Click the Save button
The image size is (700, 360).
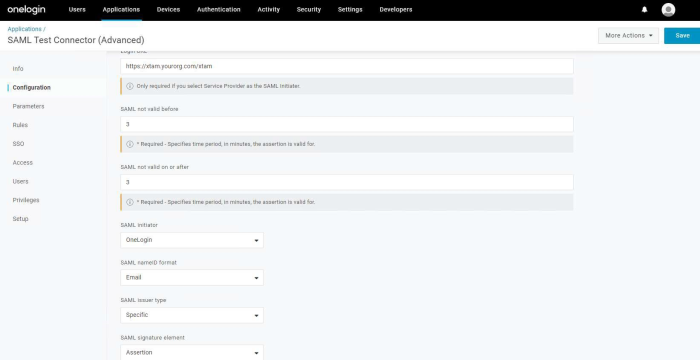[x=682, y=36]
